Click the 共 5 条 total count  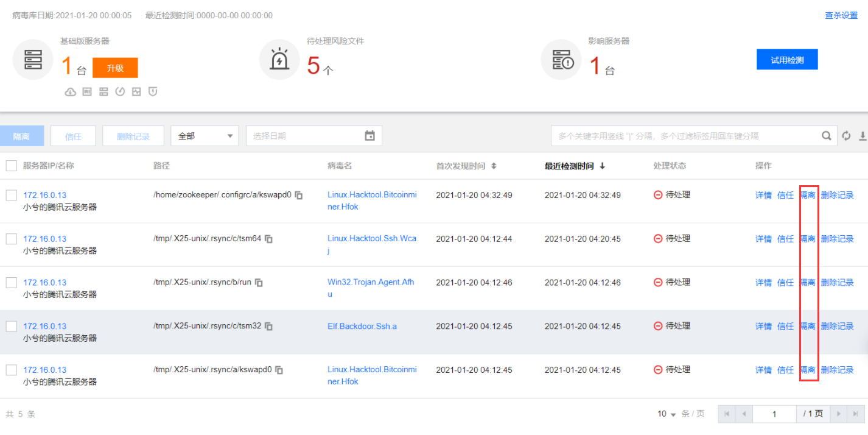[21, 414]
